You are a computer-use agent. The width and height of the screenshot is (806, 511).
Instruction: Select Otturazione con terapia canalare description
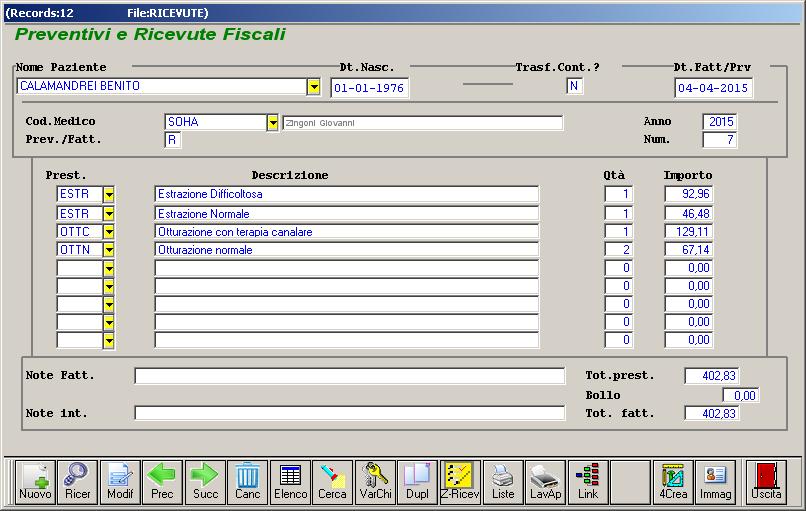pyautogui.click(x=346, y=232)
